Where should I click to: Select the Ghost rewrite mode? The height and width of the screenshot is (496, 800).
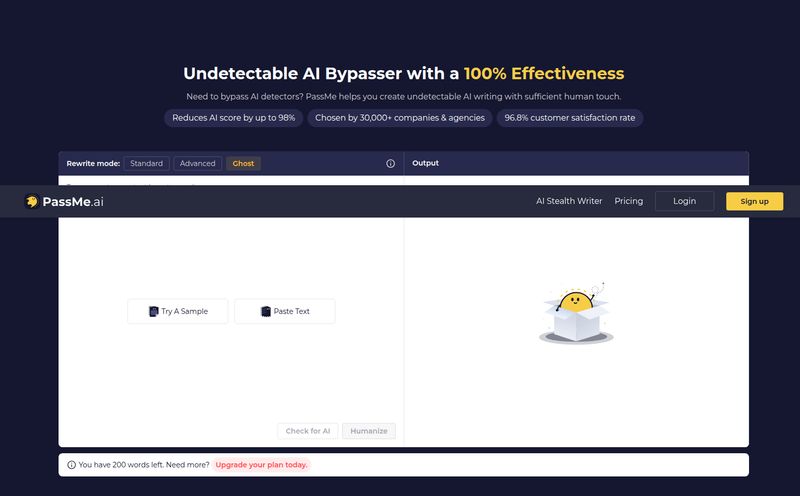pos(243,163)
